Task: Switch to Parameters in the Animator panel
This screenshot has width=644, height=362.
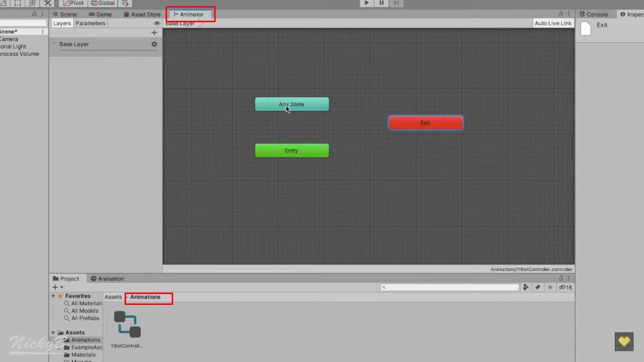Action: pyautogui.click(x=90, y=23)
